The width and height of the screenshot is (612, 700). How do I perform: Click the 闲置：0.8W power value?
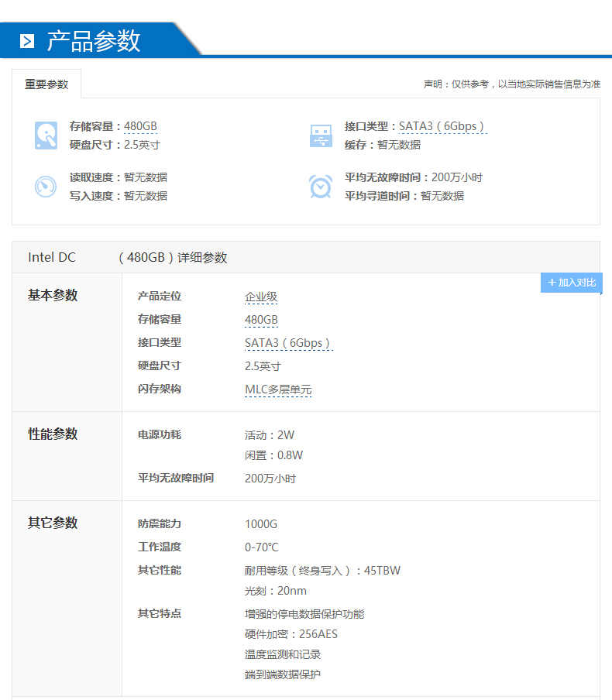coord(273,455)
